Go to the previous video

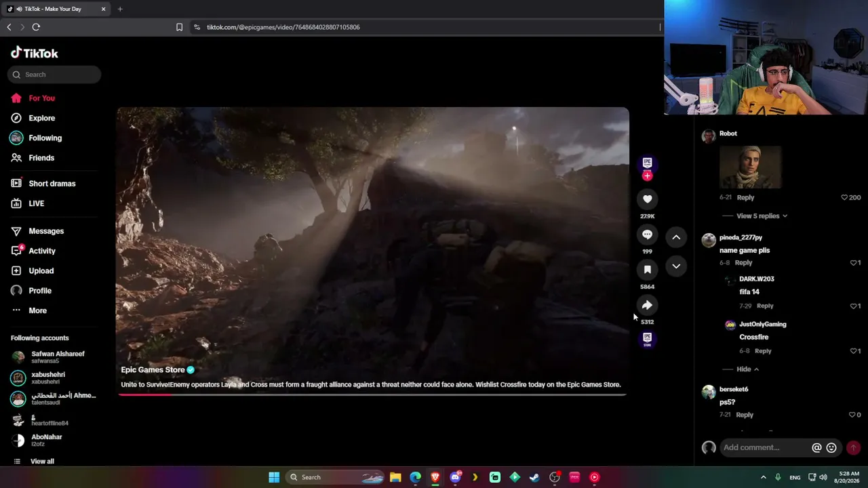[676, 237]
